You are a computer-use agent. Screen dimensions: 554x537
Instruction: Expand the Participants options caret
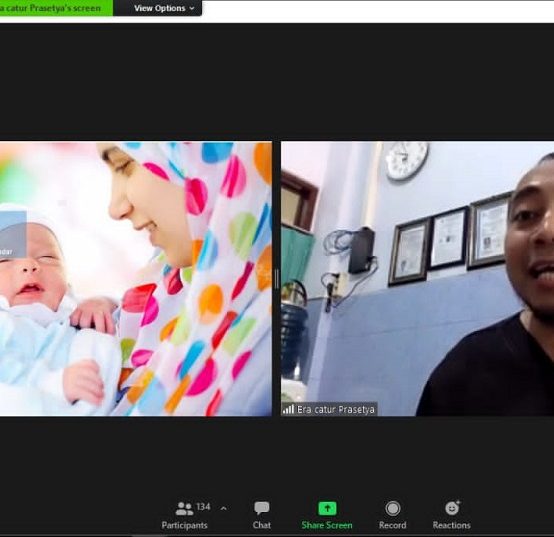[223, 509]
